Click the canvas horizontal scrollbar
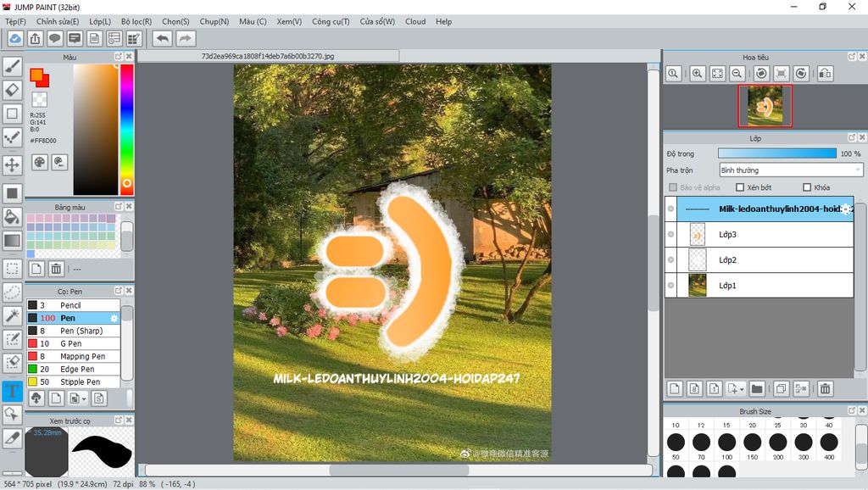 click(399, 470)
